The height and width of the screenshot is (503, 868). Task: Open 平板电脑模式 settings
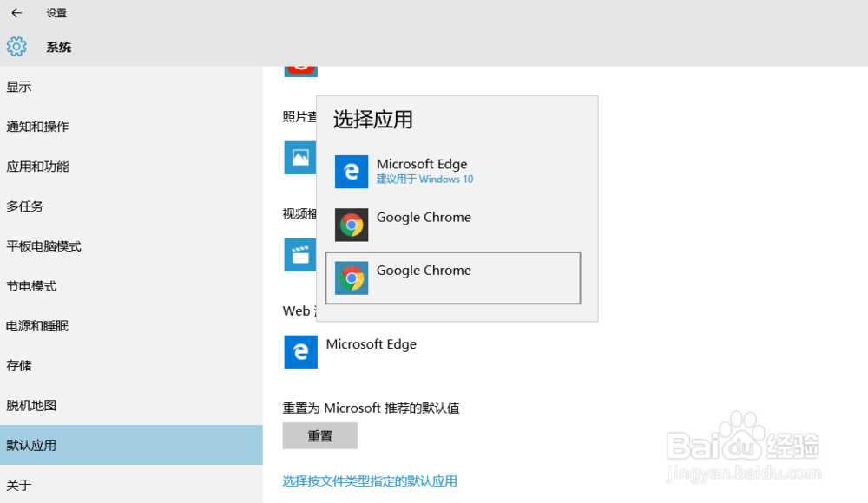click(x=131, y=246)
